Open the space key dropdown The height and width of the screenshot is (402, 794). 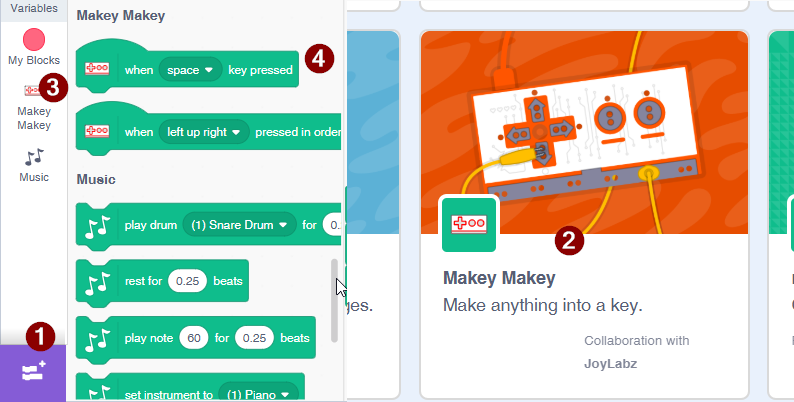[x=190, y=70]
